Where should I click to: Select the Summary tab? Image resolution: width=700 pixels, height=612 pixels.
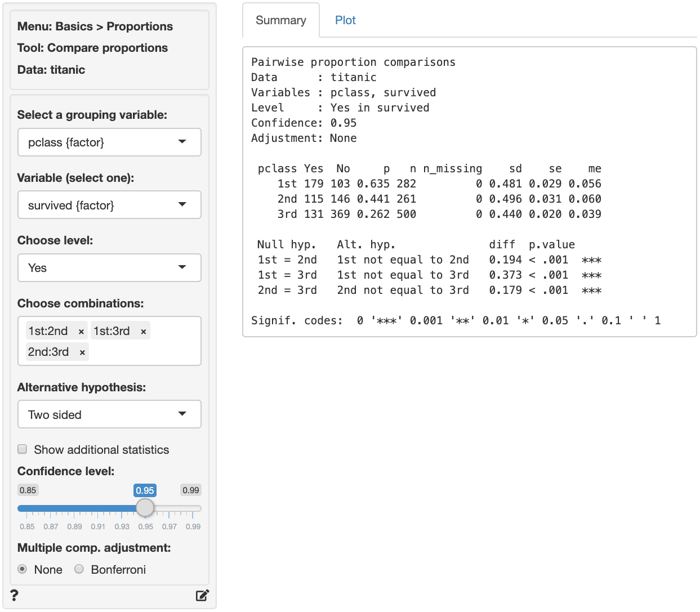281,20
